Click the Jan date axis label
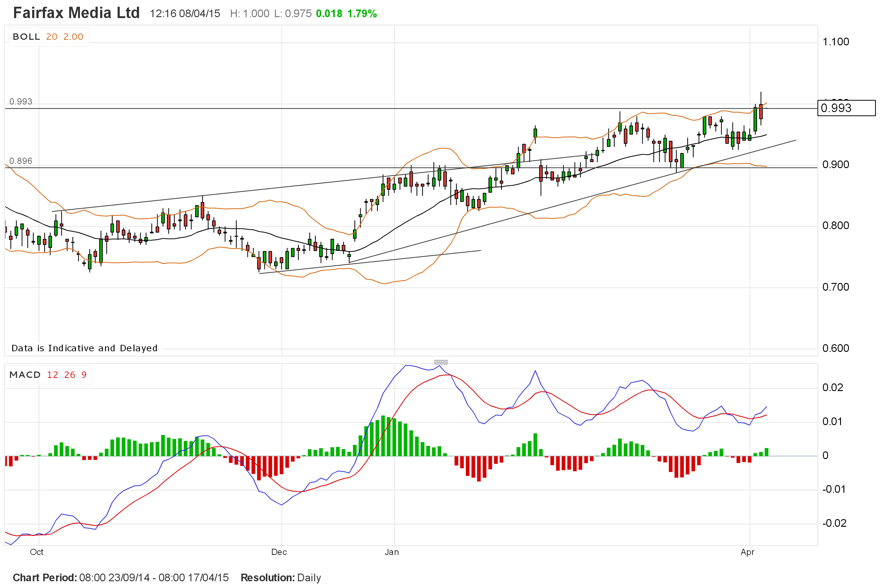The width and height of the screenshot is (882, 588). pos(392,552)
